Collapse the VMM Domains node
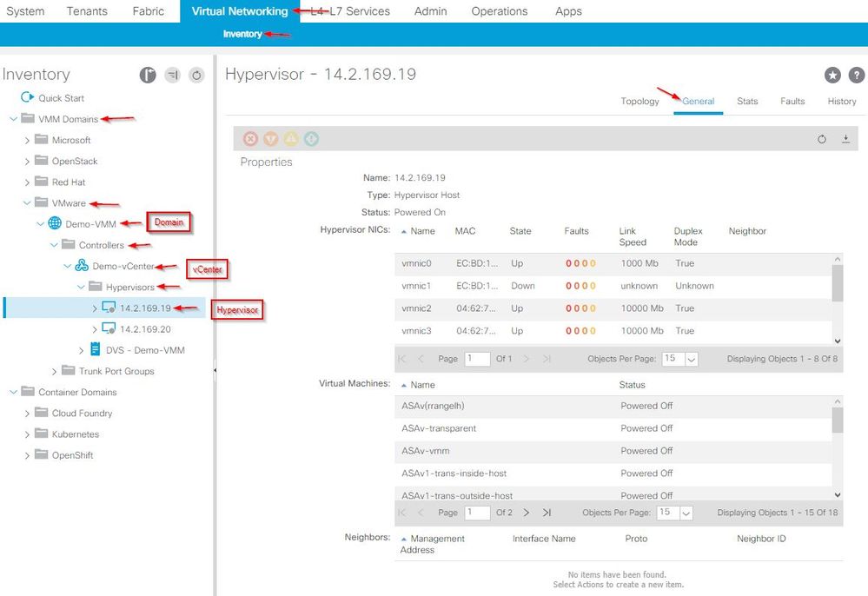This screenshot has height=596, width=868. [x=13, y=119]
